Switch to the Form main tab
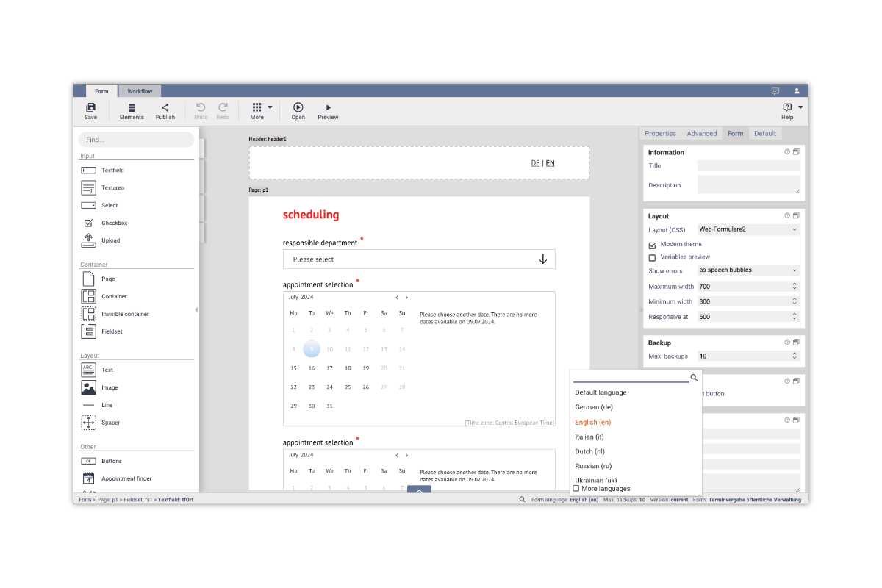 click(101, 91)
